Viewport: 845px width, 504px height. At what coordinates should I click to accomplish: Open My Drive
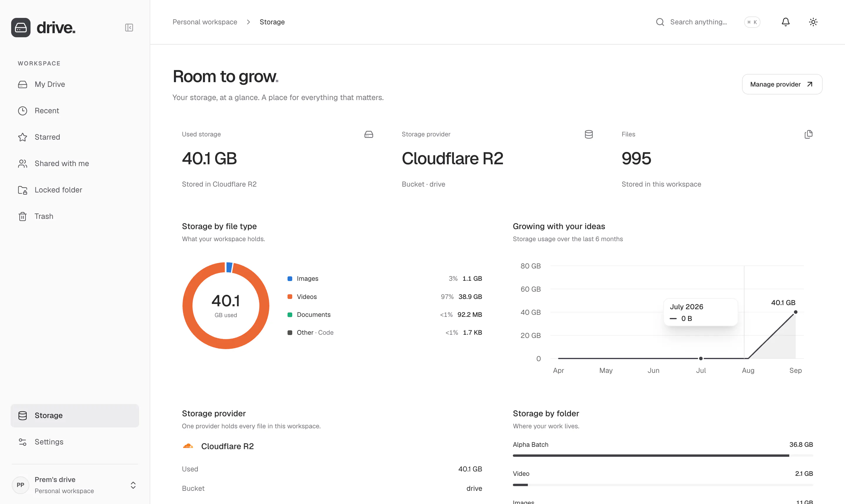click(x=75, y=84)
